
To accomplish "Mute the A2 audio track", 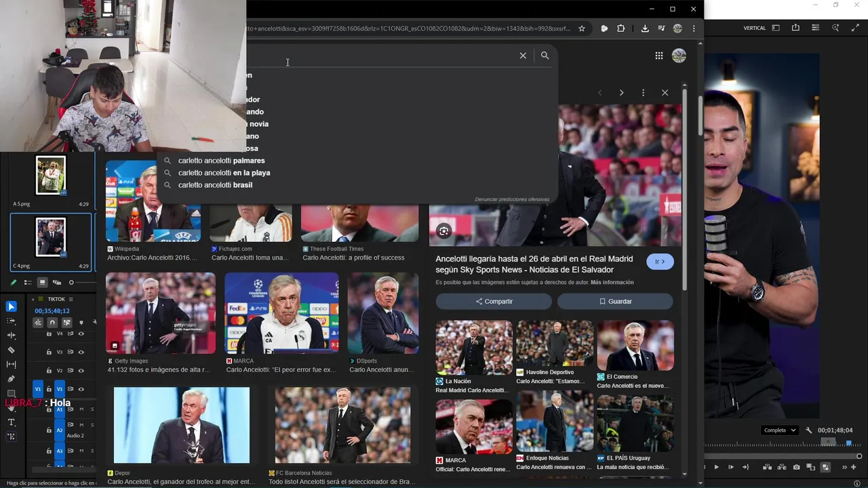I will [81, 425].
